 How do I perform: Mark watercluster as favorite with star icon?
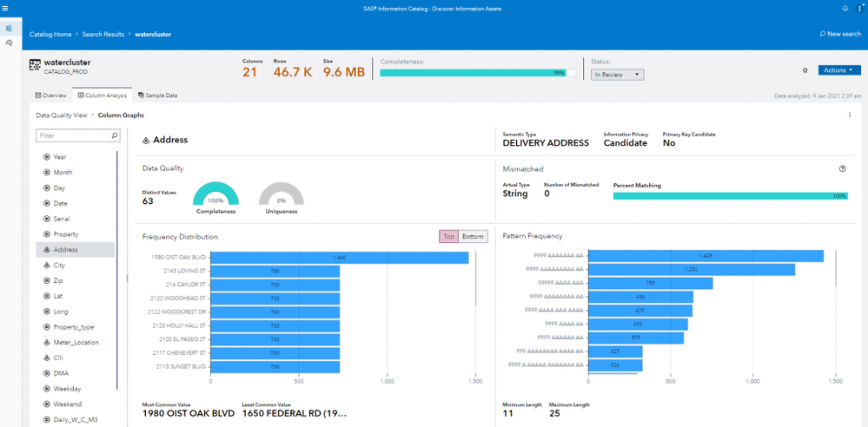coord(805,70)
